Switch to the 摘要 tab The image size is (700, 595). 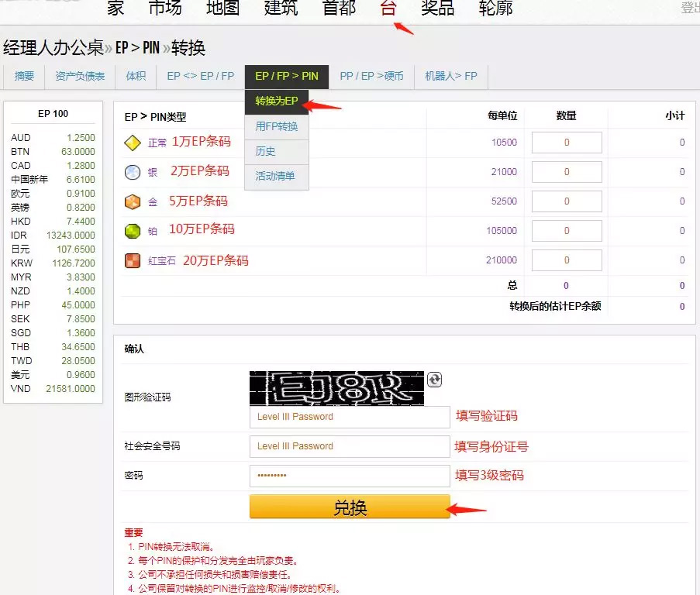(24, 76)
